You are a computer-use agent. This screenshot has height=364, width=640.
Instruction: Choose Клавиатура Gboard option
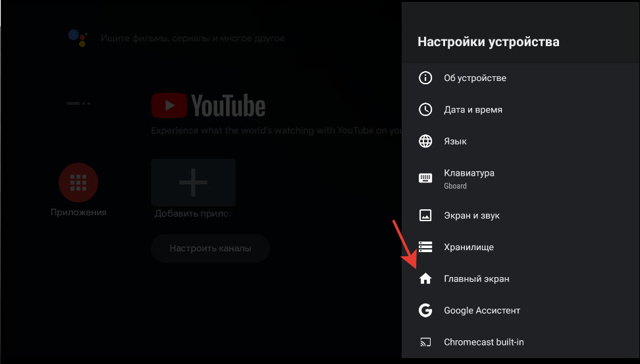pos(520,178)
